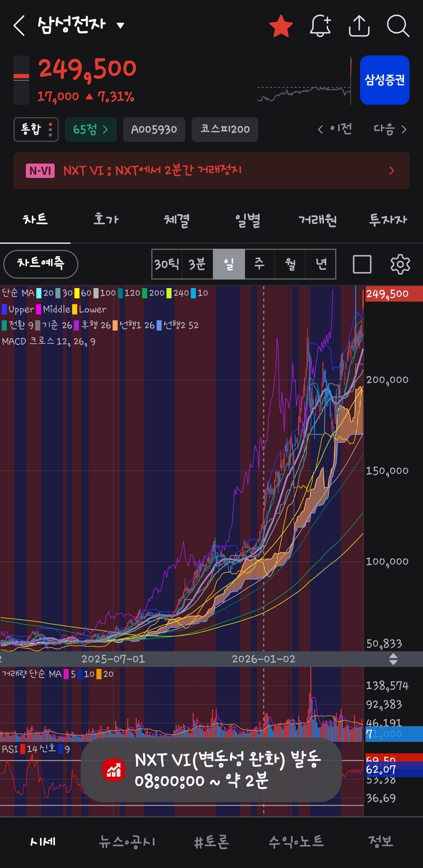Switch to the 호가 tab
This screenshot has width=423, height=868.
click(106, 220)
